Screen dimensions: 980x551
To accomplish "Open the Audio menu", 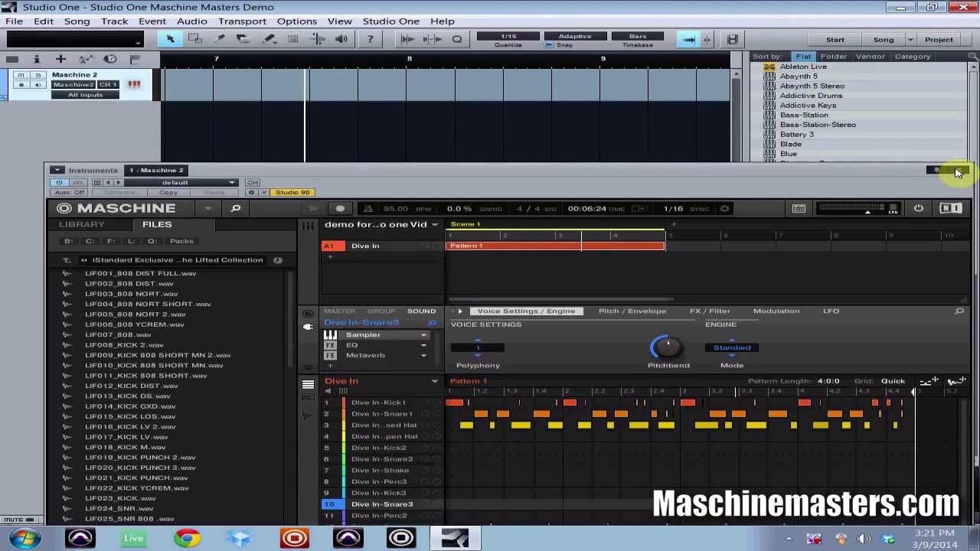I will (191, 21).
